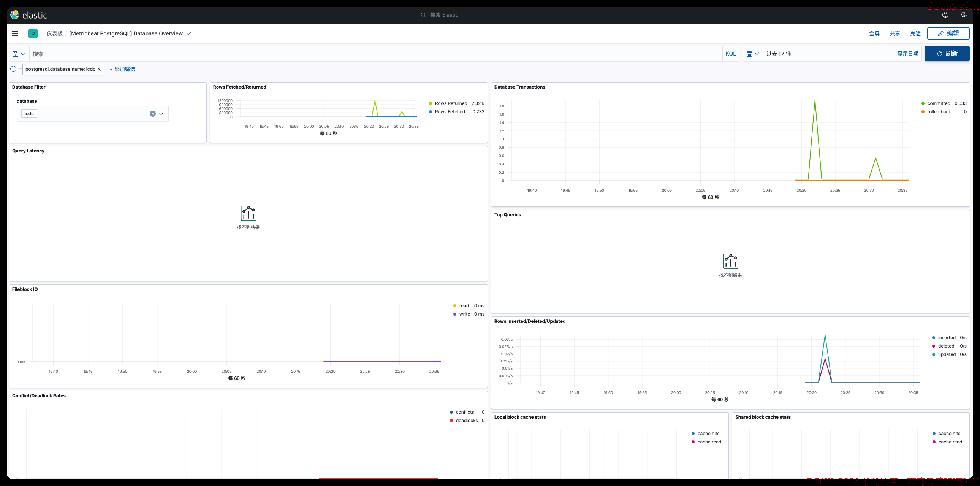Image resolution: width=980 pixels, height=486 pixels.
Task: Click the Query Latency no-results chart icon
Action: tap(248, 213)
